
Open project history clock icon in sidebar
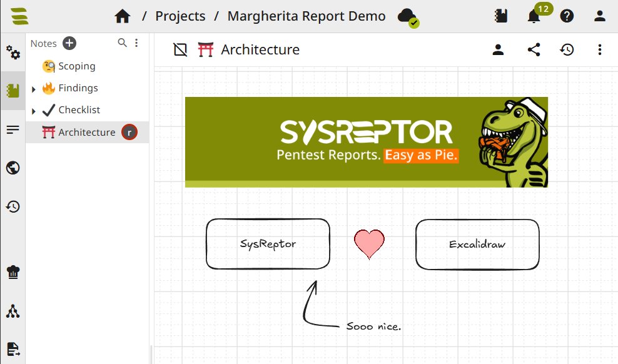[13, 206]
